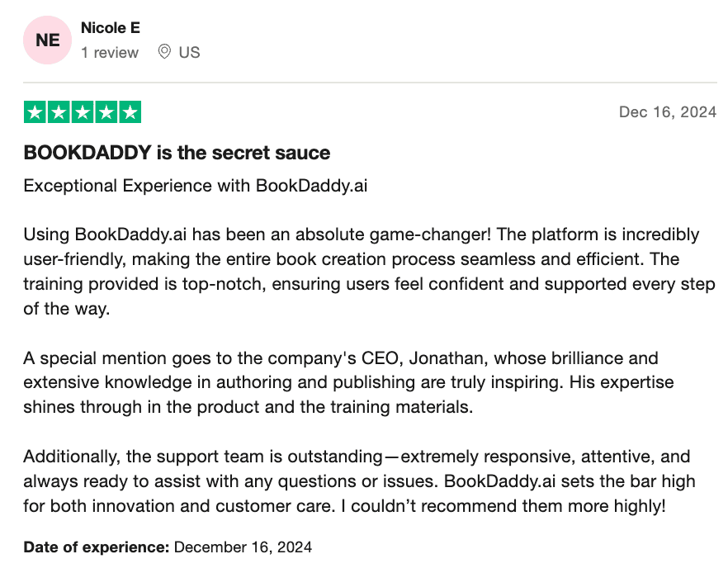Click the second green rating star

click(59, 112)
